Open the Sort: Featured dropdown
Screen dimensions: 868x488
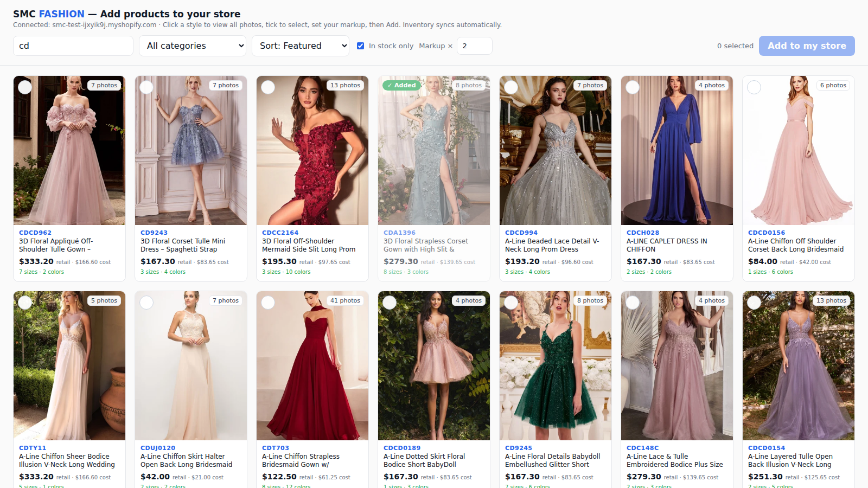[x=301, y=46]
